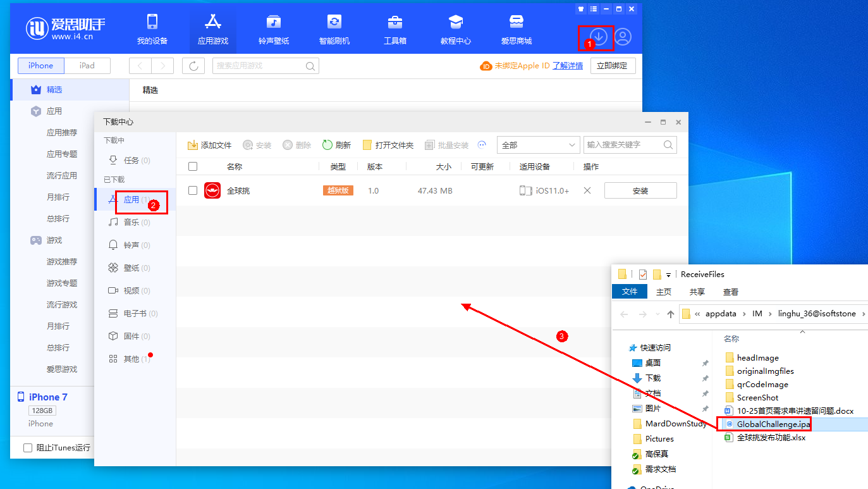Viewport: 868px width, 489px height.
Task: Open the 工具箱 toolbox
Action: (395, 30)
